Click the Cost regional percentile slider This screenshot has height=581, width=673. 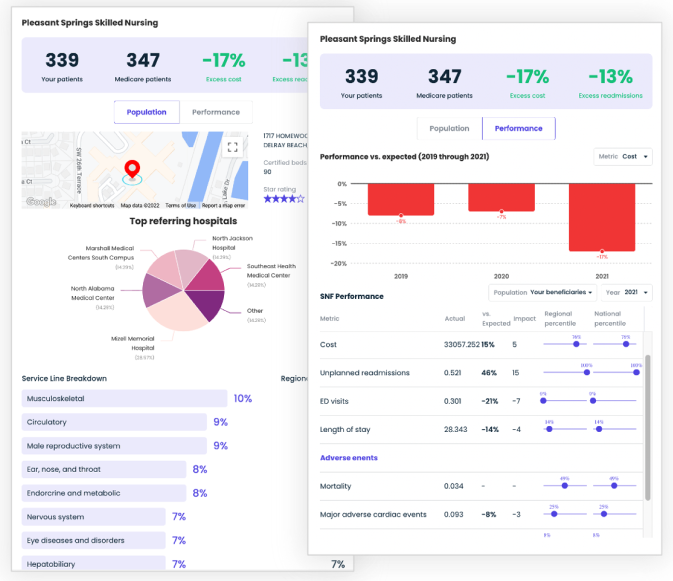click(565, 344)
